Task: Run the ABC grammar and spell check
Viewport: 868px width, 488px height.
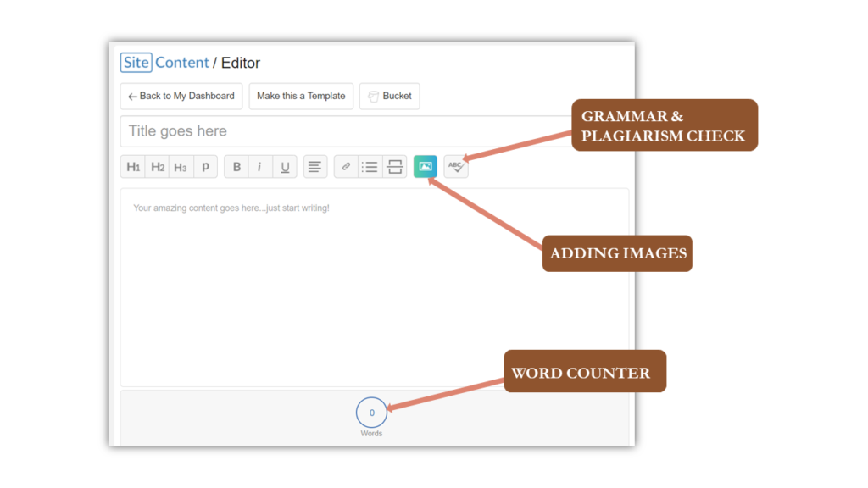Action: click(456, 167)
